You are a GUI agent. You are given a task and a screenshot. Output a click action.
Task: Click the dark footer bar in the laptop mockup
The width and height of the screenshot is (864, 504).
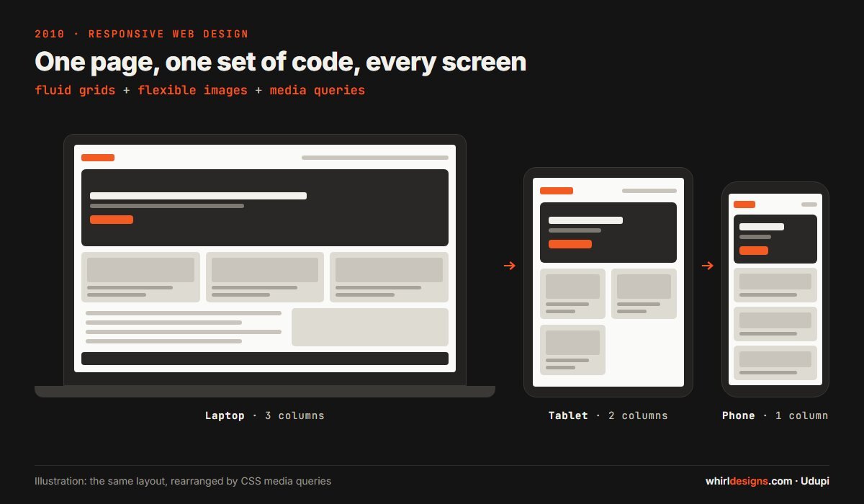(265, 359)
